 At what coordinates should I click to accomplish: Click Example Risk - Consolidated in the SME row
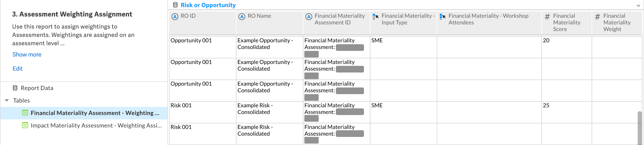pyautogui.click(x=270, y=112)
